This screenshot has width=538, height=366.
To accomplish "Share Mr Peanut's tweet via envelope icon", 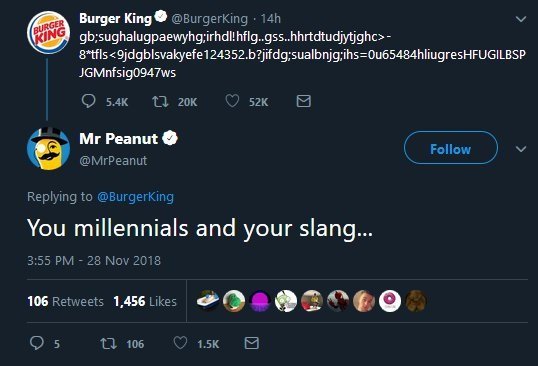I will pyautogui.click(x=252, y=343).
